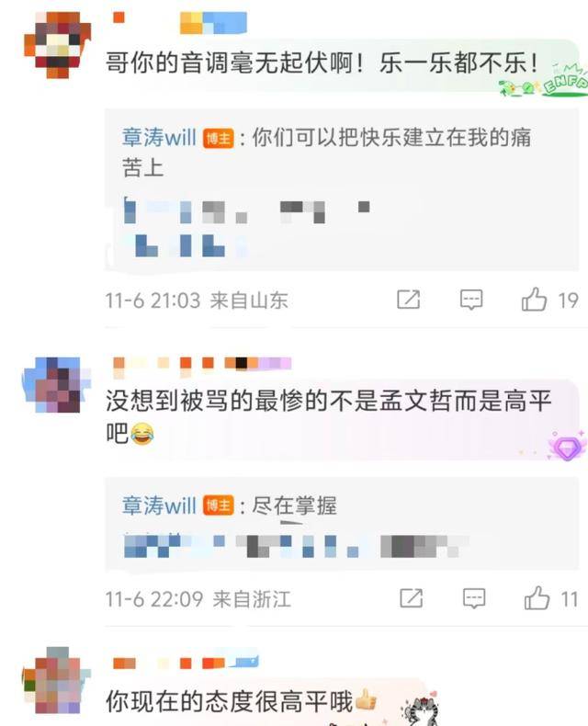
Task: Tap the 博主 tag in the first reply
Action: click(218, 138)
